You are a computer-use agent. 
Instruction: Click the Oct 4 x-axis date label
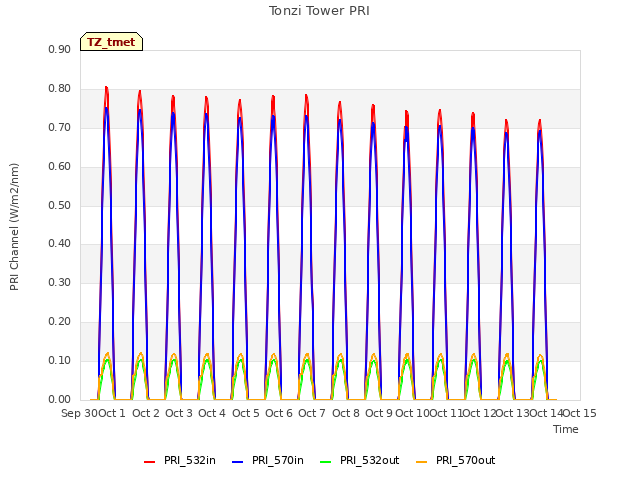coord(212,413)
